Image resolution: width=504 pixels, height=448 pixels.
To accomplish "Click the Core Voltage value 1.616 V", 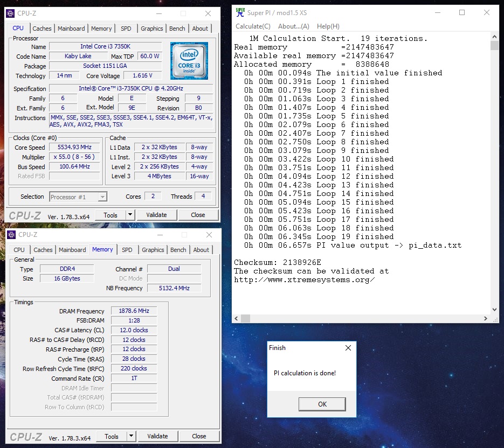I will click(x=142, y=75).
